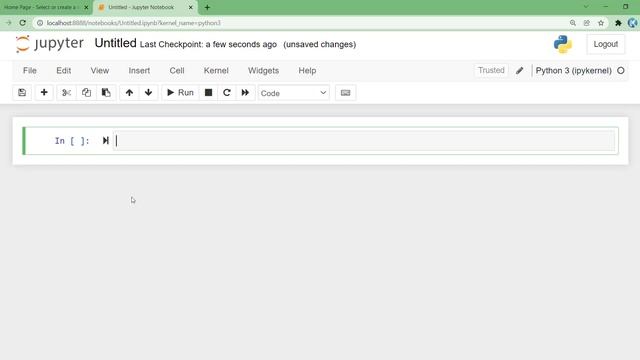The image size is (640, 360).
Task: Rename the notebook via the Untitled title
Action: pyautogui.click(x=116, y=43)
